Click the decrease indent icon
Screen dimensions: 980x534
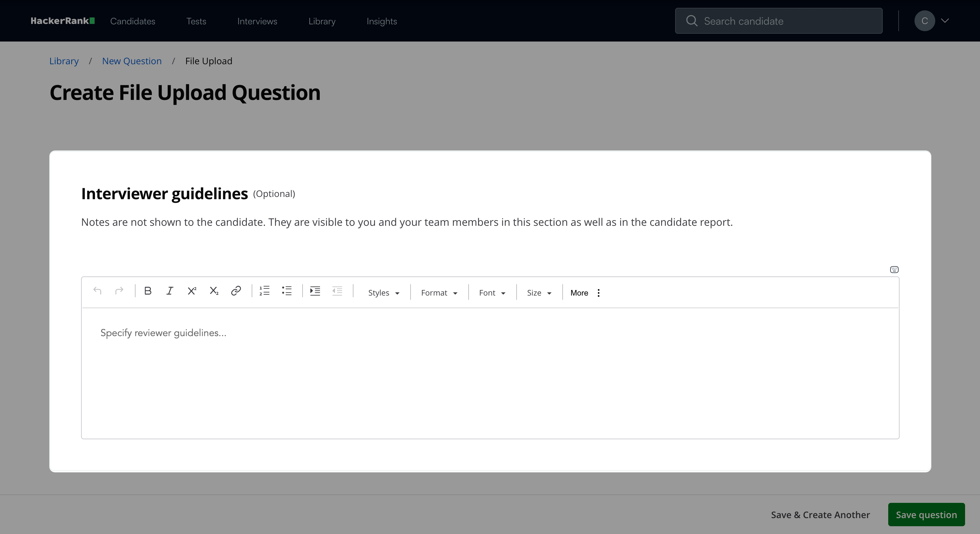[337, 291]
